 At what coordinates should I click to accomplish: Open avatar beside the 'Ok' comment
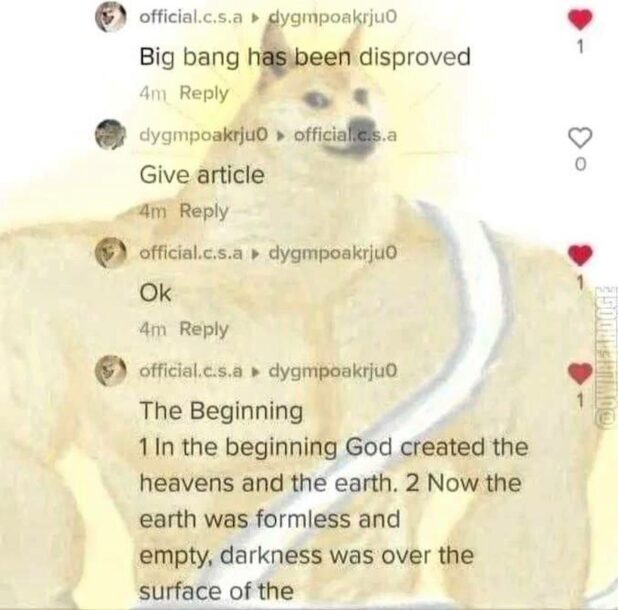pos(111,253)
